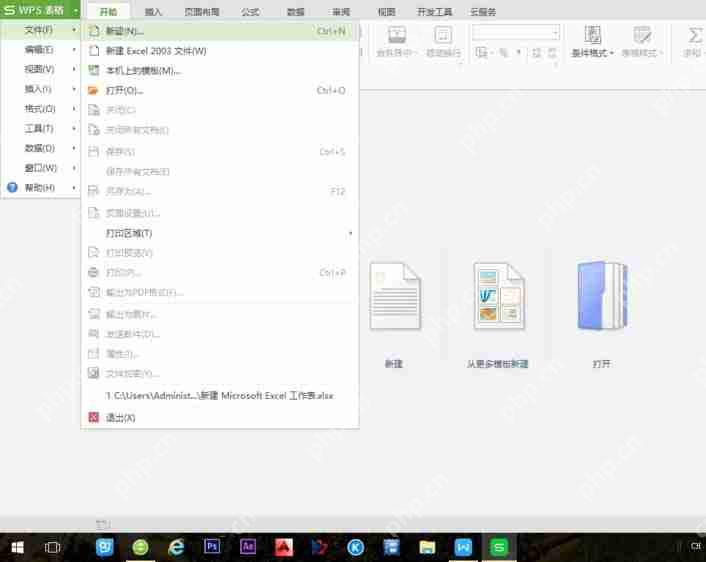Click the red Adobe Acrobat-style taskbar icon
The width and height of the screenshot is (706, 562).
point(284,547)
